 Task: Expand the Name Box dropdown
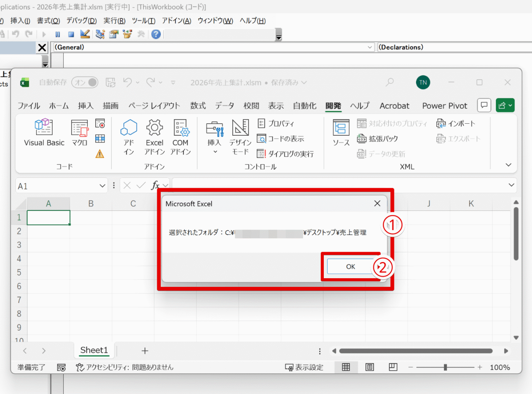coord(103,186)
